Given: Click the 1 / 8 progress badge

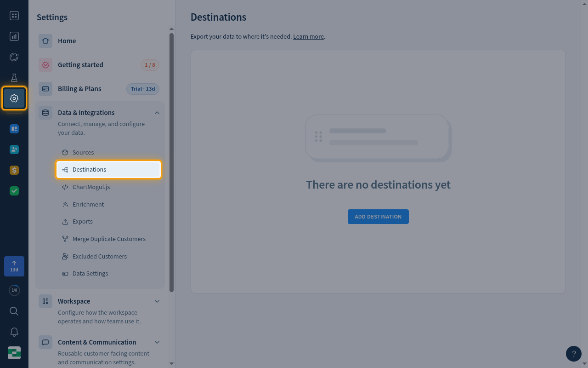Looking at the screenshot, I should [150, 65].
